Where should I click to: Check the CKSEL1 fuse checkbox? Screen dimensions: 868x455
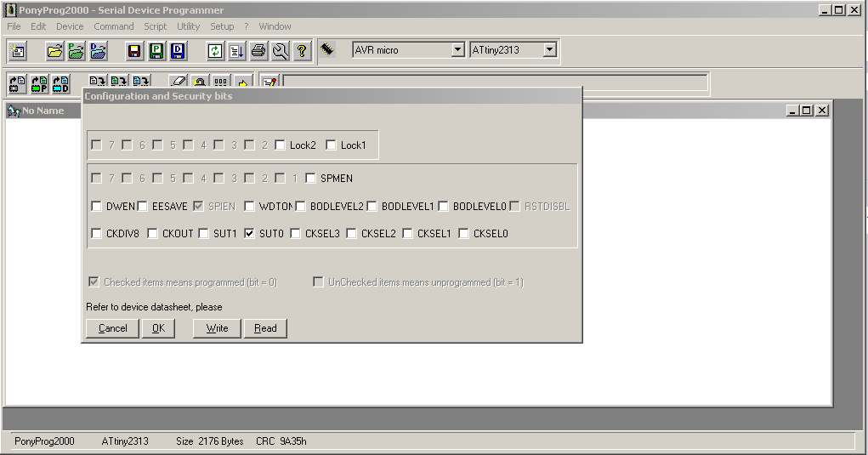click(x=407, y=234)
